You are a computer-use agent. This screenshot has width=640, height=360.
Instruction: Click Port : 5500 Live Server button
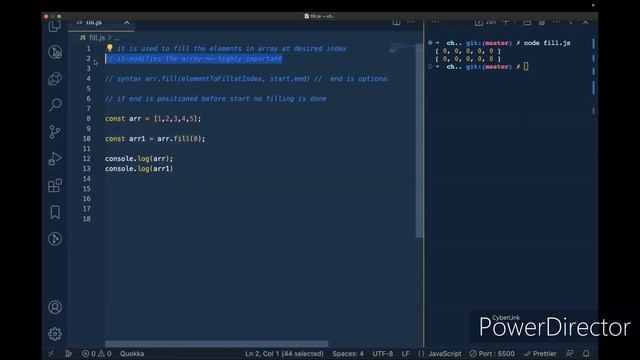pyautogui.click(x=492, y=353)
